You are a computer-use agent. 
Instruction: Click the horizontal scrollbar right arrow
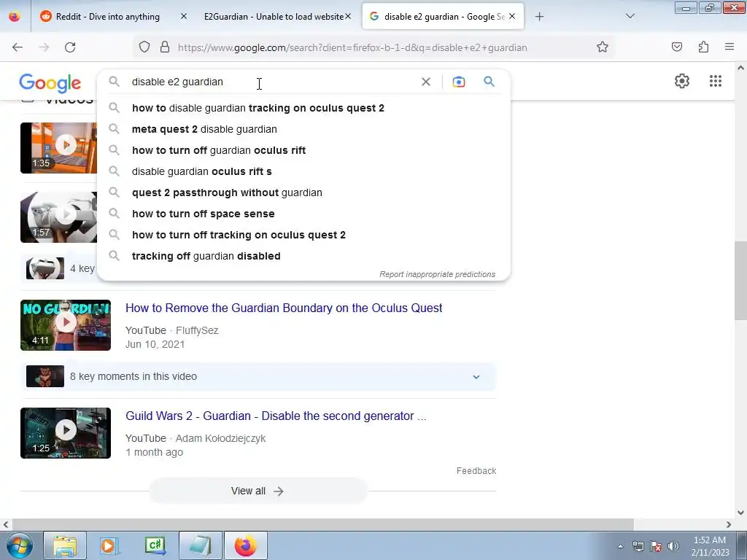point(729,524)
